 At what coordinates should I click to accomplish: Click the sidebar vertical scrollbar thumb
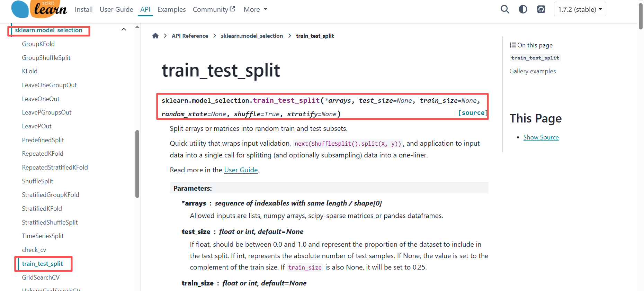pyautogui.click(x=137, y=164)
